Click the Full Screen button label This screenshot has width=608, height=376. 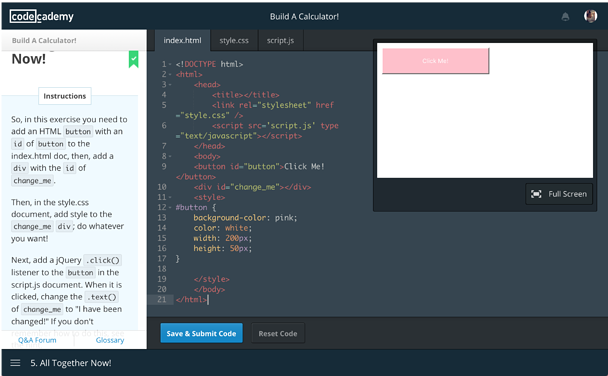tap(567, 194)
